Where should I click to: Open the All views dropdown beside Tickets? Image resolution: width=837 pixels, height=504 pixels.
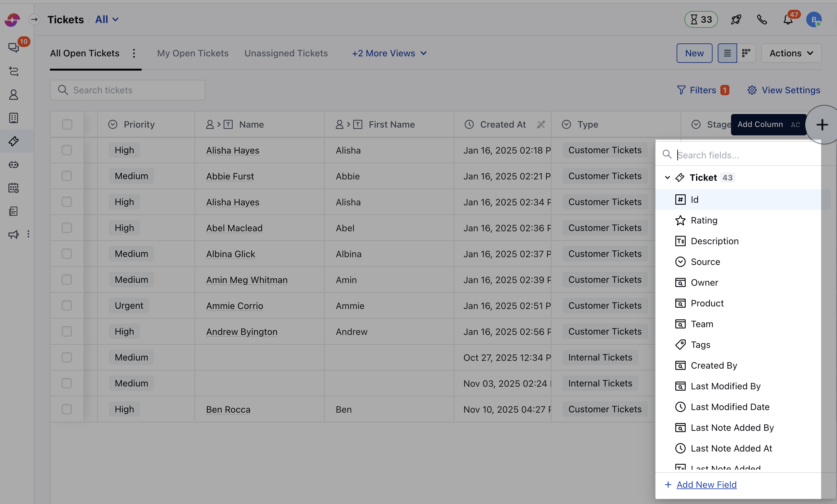click(107, 19)
